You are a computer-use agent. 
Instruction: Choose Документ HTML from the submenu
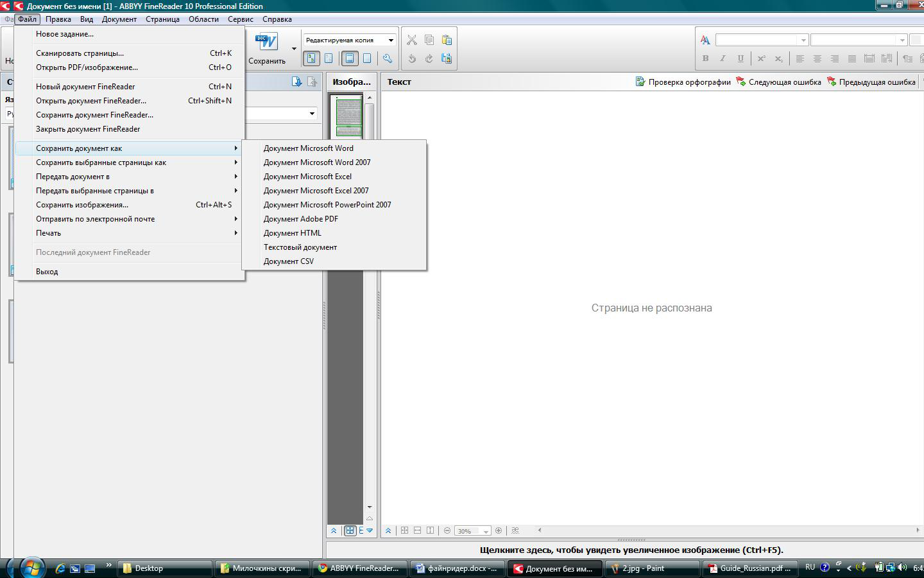point(334,233)
